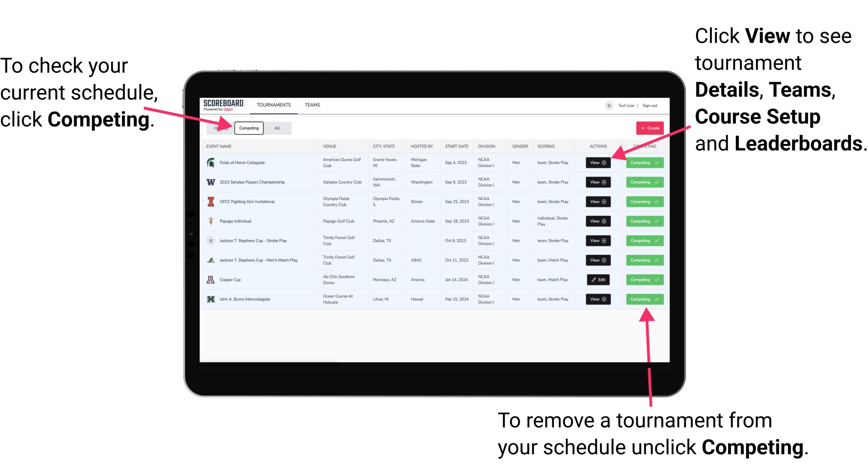
Task: Click the Home tab
Action: pos(220,128)
